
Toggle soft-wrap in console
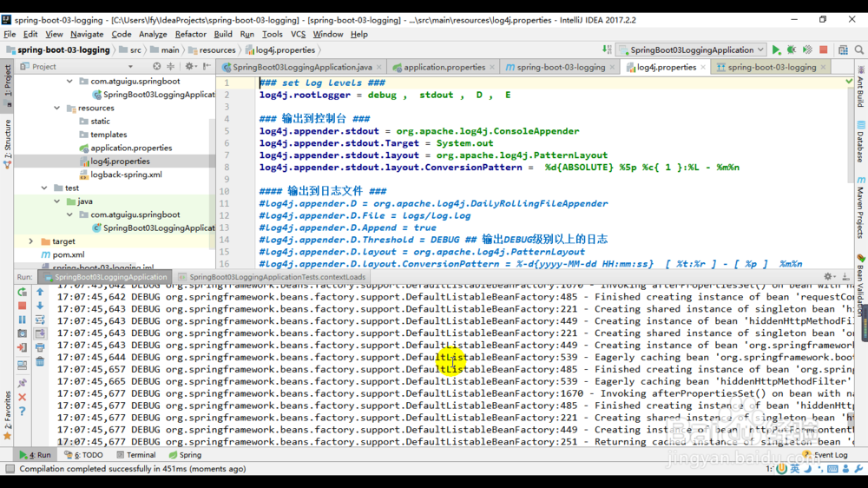(x=40, y=320)
